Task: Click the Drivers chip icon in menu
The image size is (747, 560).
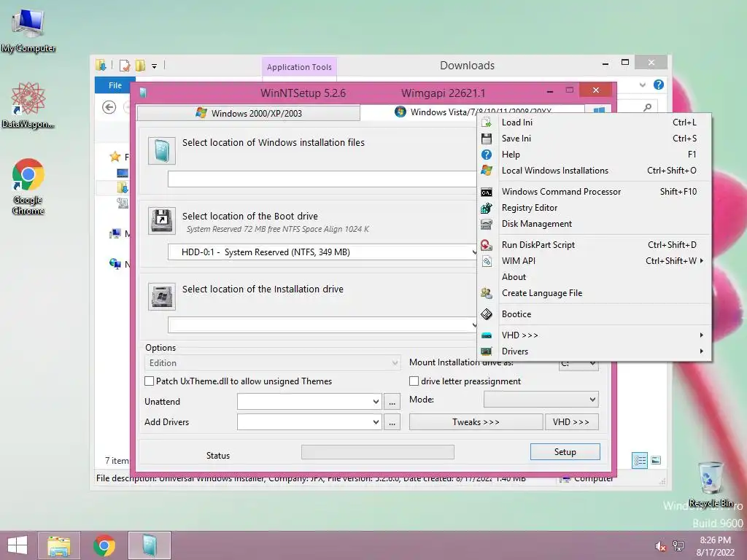Action: tap(487, 351)
